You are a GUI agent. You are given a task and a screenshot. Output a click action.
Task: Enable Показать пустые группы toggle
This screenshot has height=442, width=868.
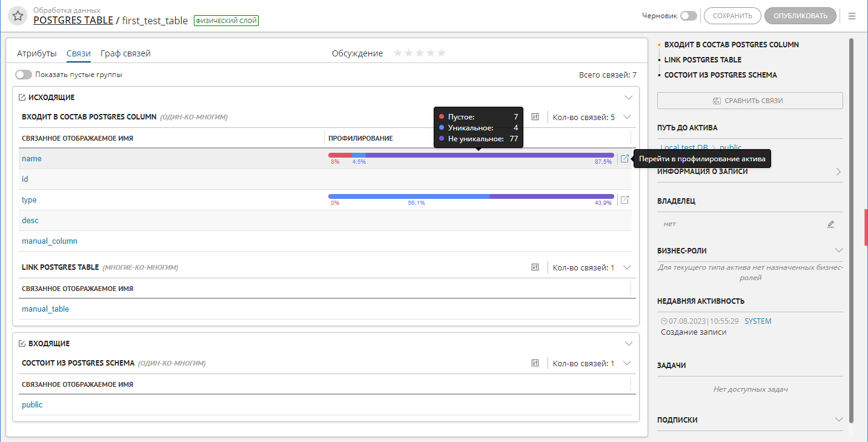[24, 75]
